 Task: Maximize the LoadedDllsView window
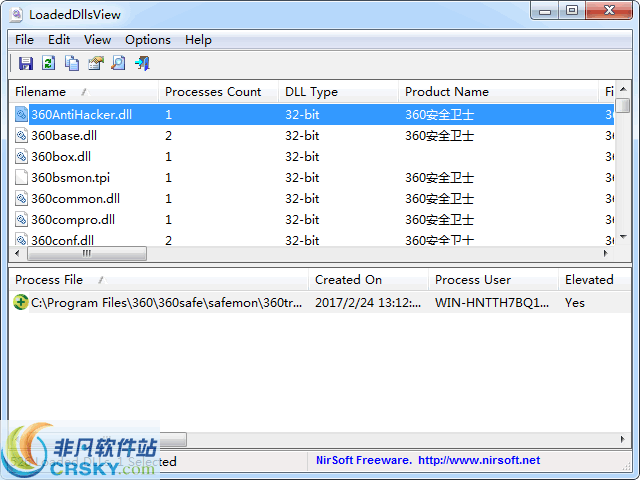pyautogui.click(x=572, y=11)
